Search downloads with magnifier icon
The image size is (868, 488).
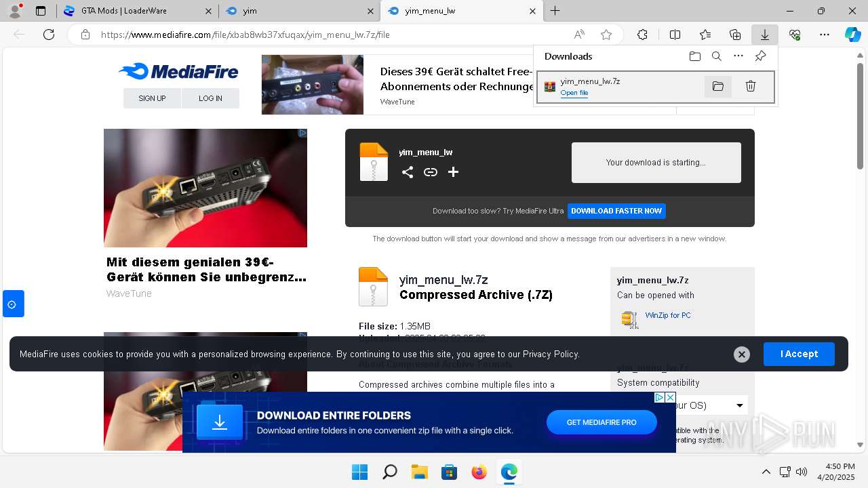(x=717, y=56)
